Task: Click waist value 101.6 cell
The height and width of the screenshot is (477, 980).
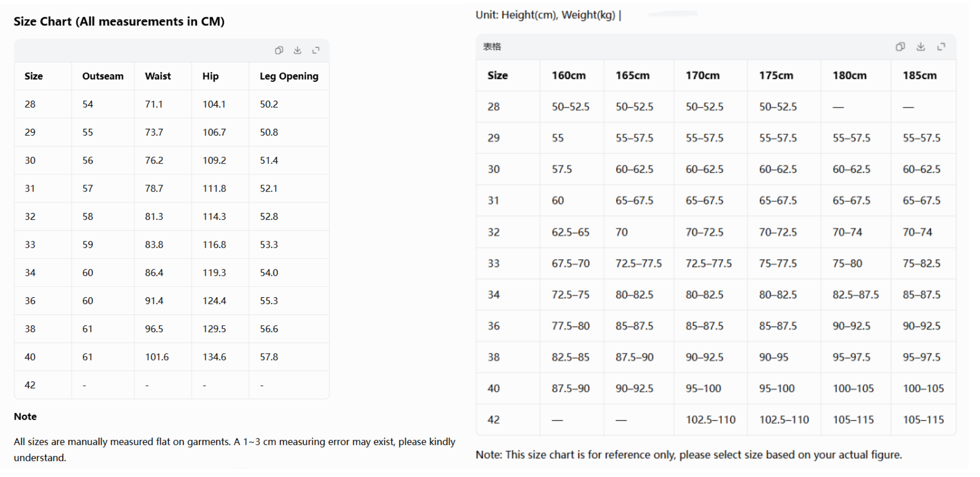Action: click(x=157, y=357)
